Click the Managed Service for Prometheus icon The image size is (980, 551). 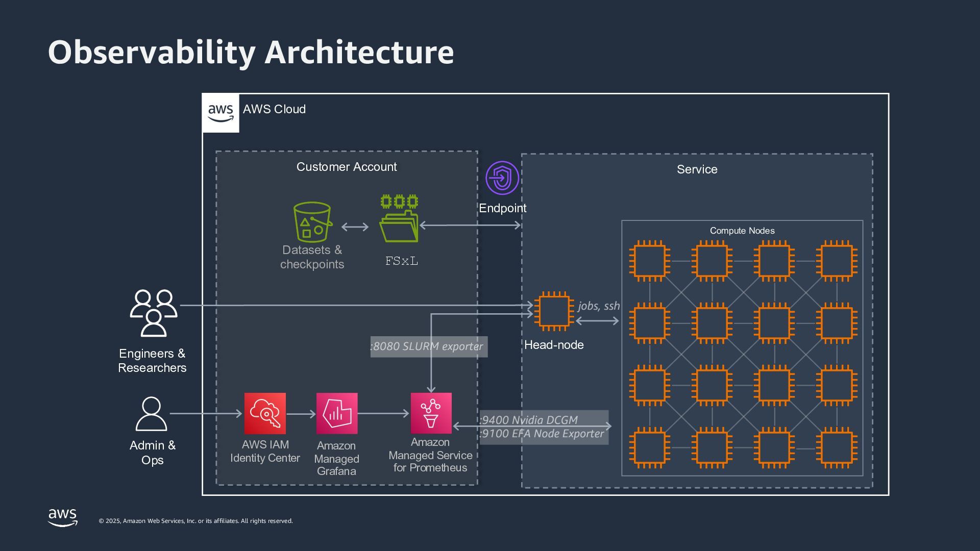[431, 413]
